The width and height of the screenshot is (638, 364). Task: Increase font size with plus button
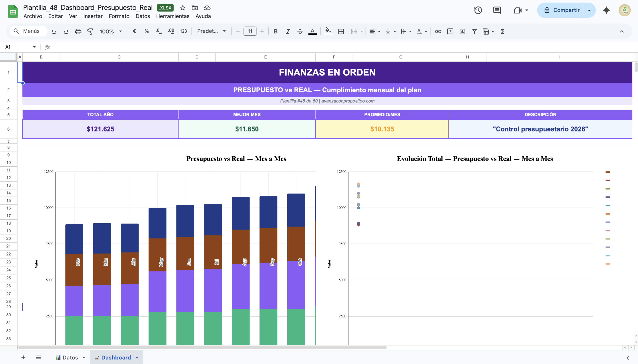(x=262, y=31)
